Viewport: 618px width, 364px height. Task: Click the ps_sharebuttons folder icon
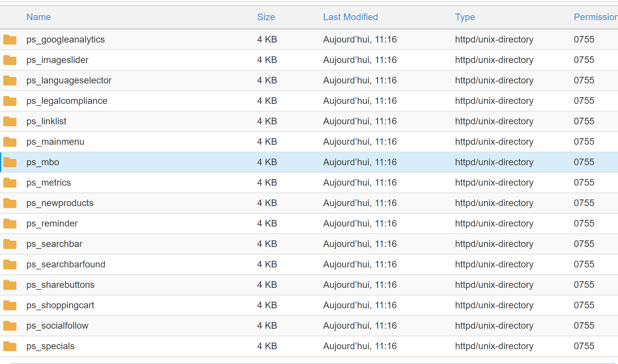point(10,285)
